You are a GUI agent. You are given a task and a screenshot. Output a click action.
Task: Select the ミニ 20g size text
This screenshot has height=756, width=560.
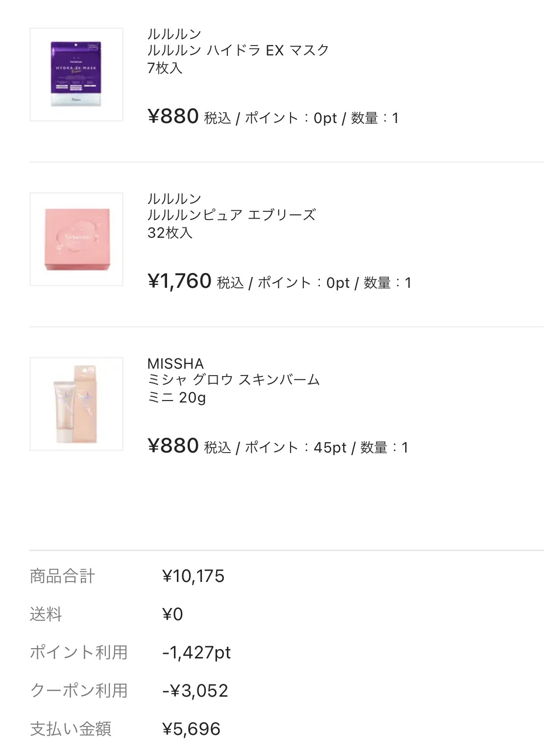176,397
